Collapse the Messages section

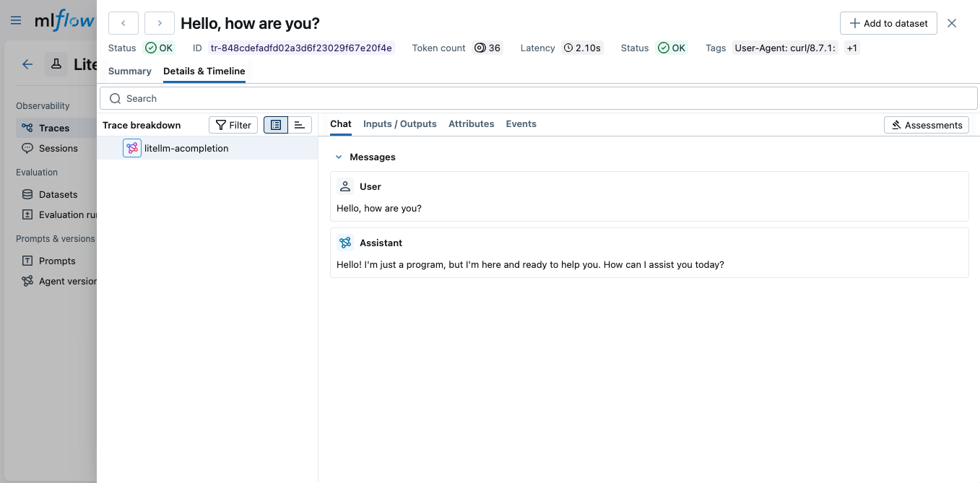coord(339,157)
